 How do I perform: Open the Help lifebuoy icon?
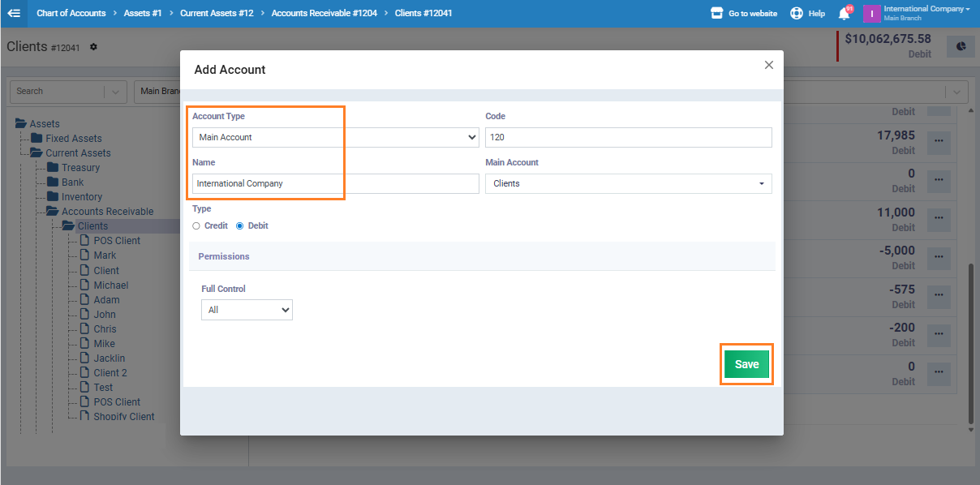tap(796, 13)
